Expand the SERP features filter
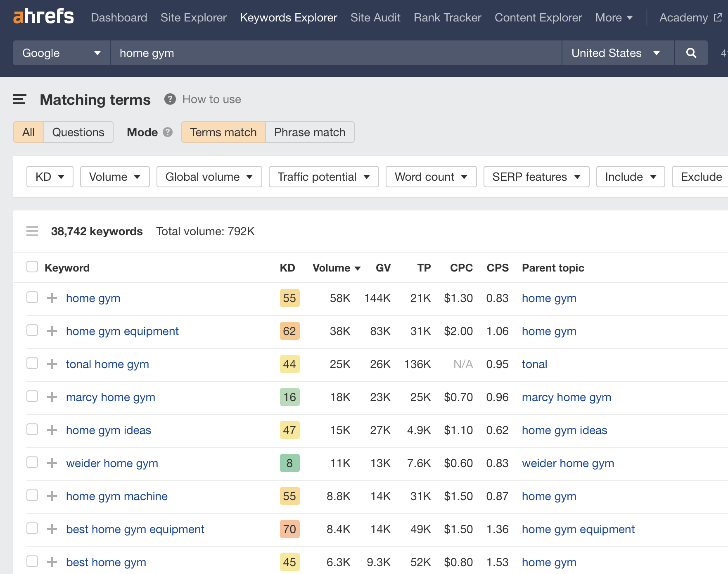Image resolution: width=728 pixels, height=574 pixels. tap(536, 177)
